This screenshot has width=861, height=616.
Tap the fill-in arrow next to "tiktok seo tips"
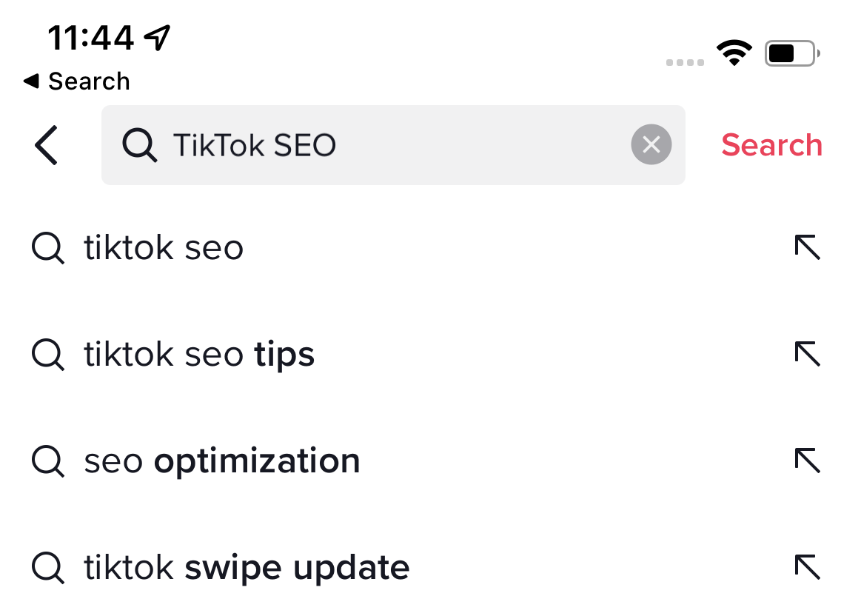click(x=808, y=354)
